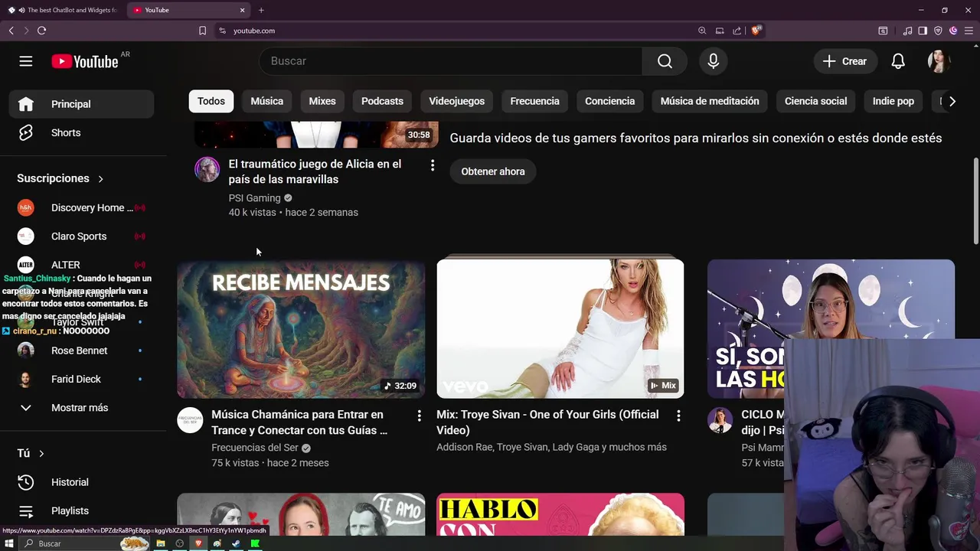Click the search magnifier button
The width and height of the screenshot is (980, 551).
click(x=665, y=61)
